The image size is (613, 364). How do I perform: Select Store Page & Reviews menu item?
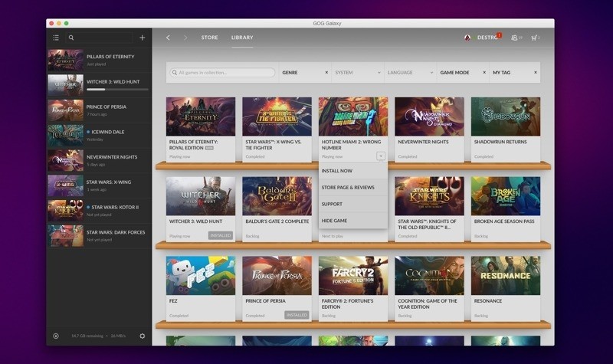coord(353,187)
